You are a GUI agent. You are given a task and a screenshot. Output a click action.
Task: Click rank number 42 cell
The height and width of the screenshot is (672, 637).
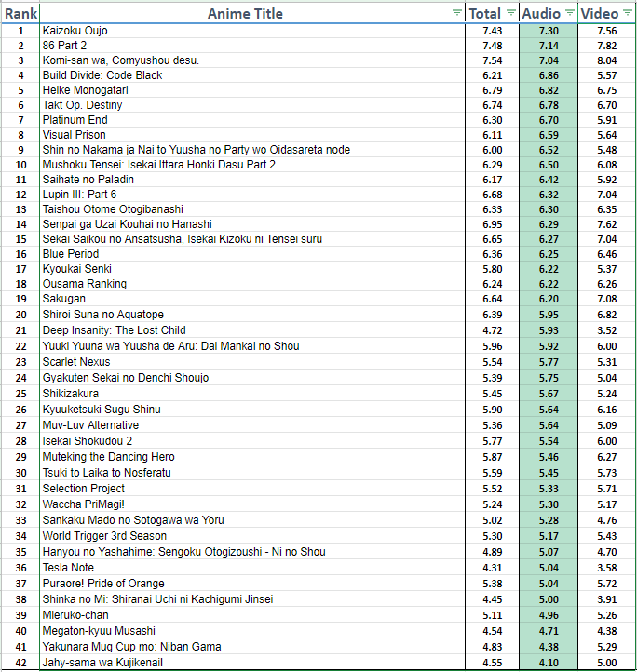pos(20,663)
